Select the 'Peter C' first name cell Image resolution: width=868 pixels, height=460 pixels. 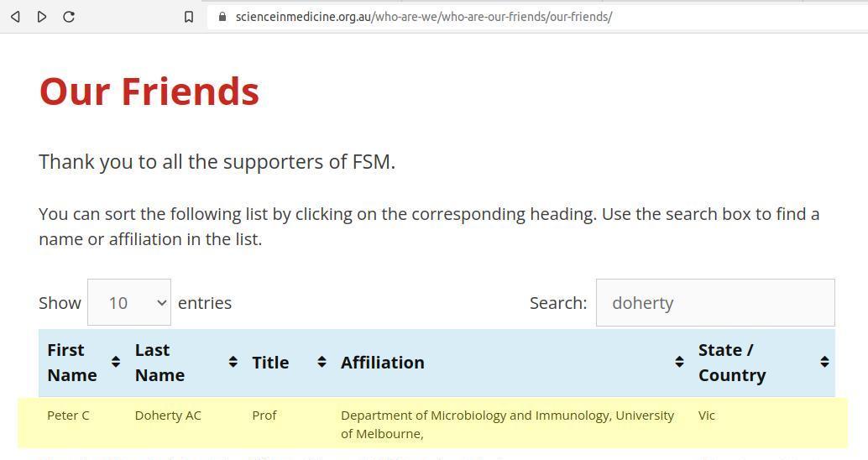coord(68,416)
